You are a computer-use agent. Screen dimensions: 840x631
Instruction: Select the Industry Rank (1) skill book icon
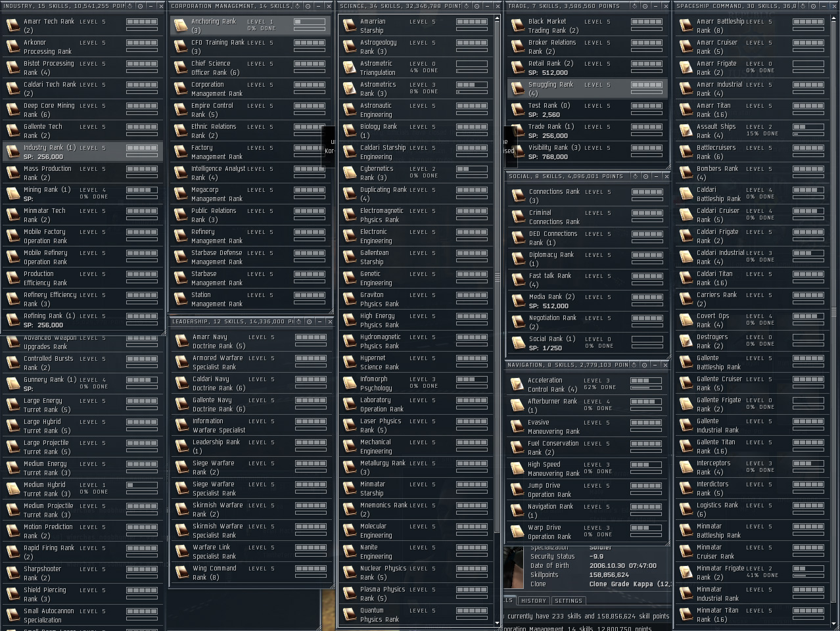tap(12, 152)
